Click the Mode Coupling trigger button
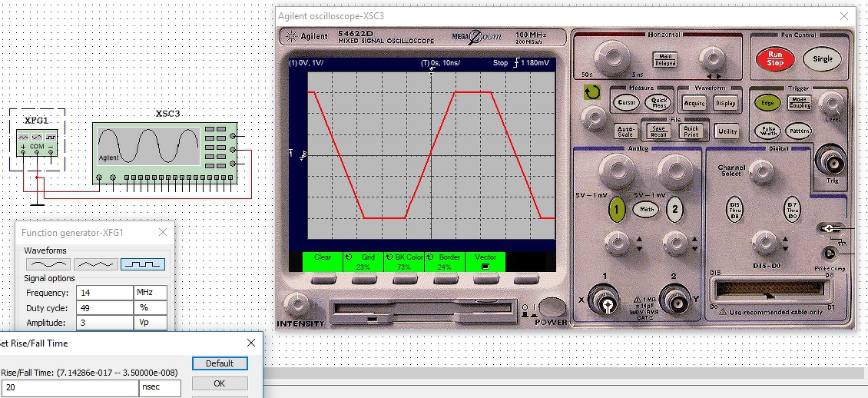This screenshot has height=398, width=868. 800,102
